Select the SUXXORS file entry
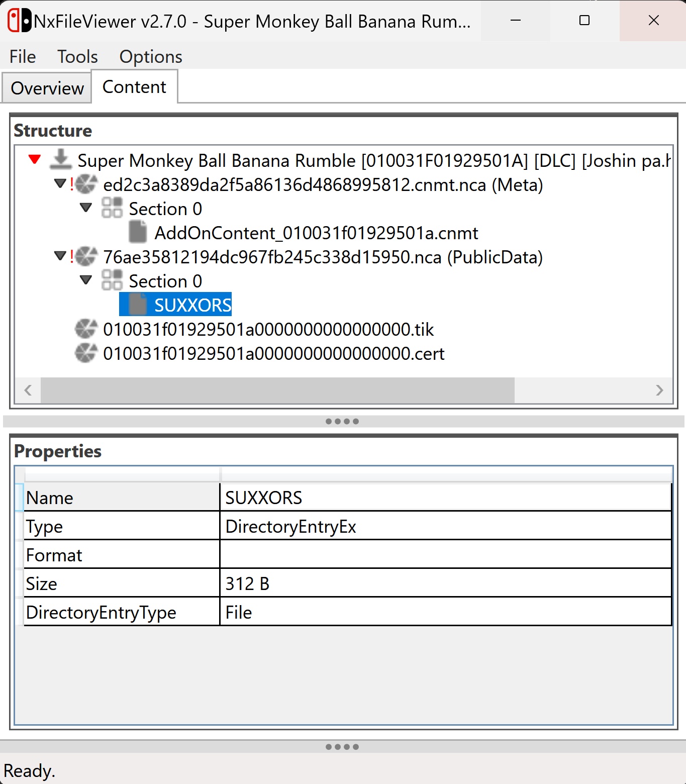Image resolution: width=686 pixels, height=784 pixels. [192, 305]
